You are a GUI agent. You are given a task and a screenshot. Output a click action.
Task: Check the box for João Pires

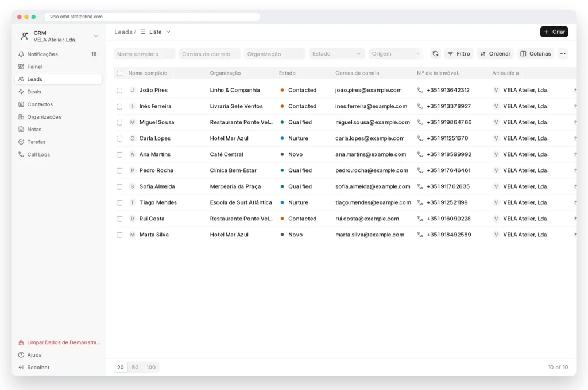click(x=119, y=90)
